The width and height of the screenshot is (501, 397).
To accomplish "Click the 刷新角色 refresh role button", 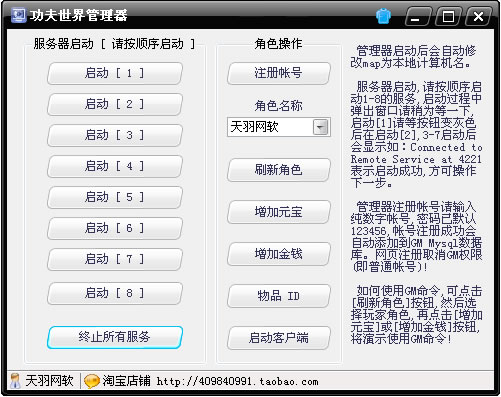I will 279,170.
